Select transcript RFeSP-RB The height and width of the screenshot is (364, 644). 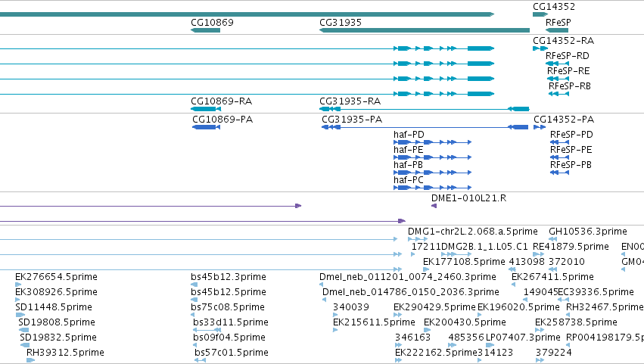point(570,86)
